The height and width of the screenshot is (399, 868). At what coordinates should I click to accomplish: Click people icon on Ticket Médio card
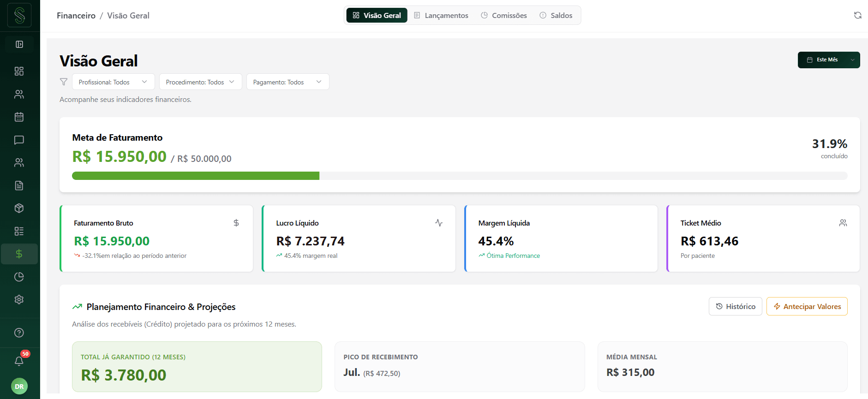[843, 223]
